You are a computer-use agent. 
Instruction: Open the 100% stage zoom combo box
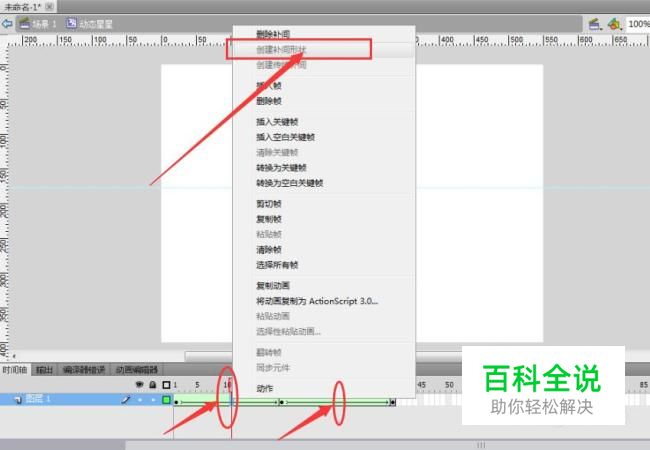point(638,24)
